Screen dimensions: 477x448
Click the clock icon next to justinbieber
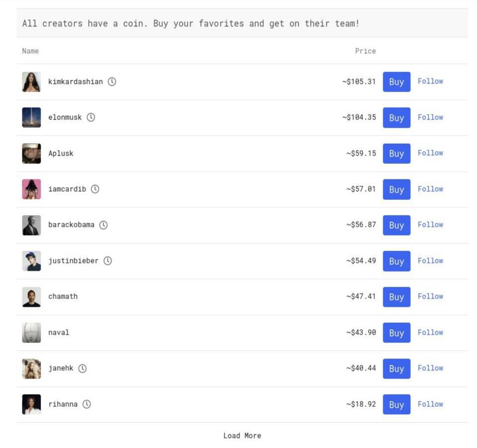pyautogui.click(x=108, y=261)
